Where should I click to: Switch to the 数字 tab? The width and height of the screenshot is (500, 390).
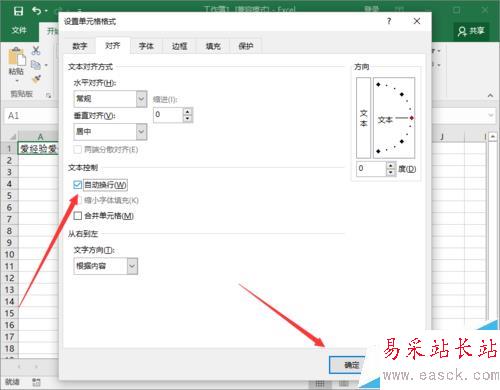point(80,46)
